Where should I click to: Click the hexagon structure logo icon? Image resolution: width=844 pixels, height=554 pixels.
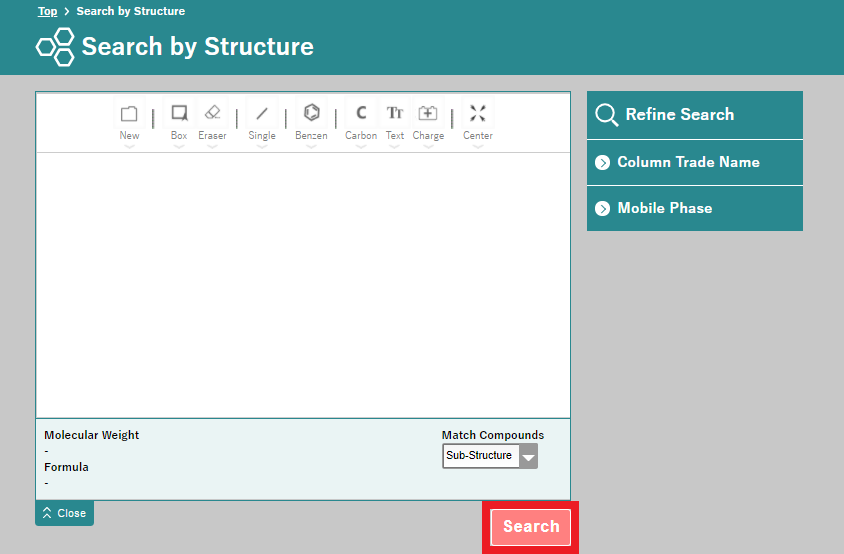click(x=55, y=47)
